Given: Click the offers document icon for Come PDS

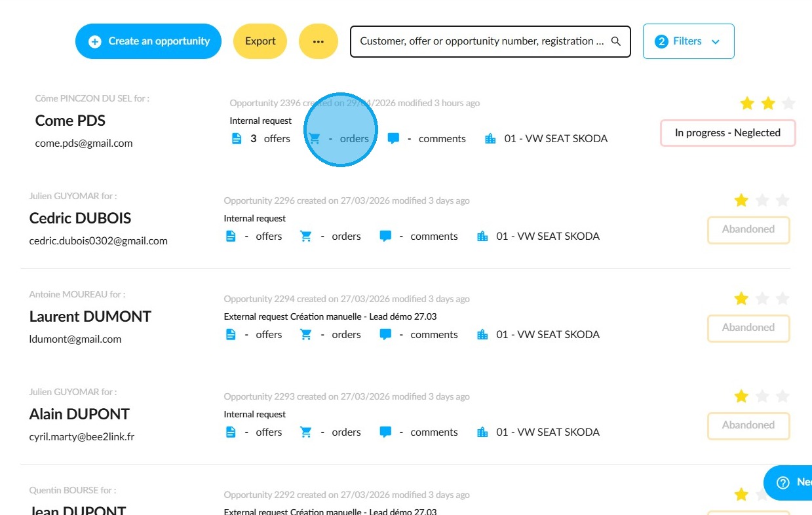Looking at the screenshot, I should [x=237, y=139].
